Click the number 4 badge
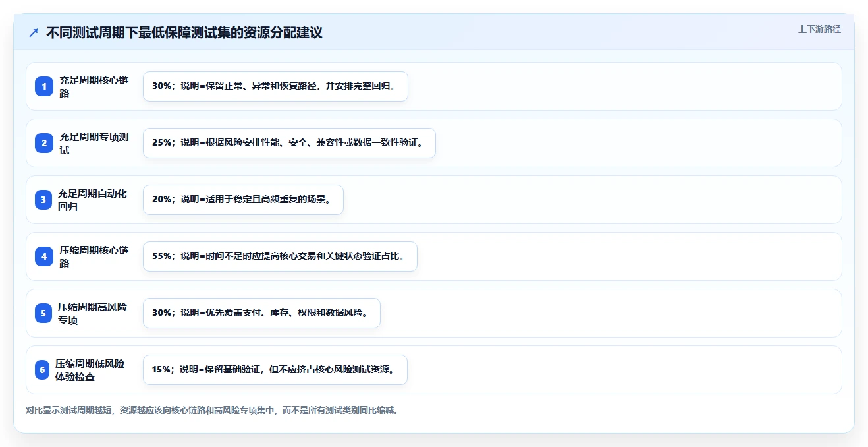The image size is (868, 447). (43, 256)
